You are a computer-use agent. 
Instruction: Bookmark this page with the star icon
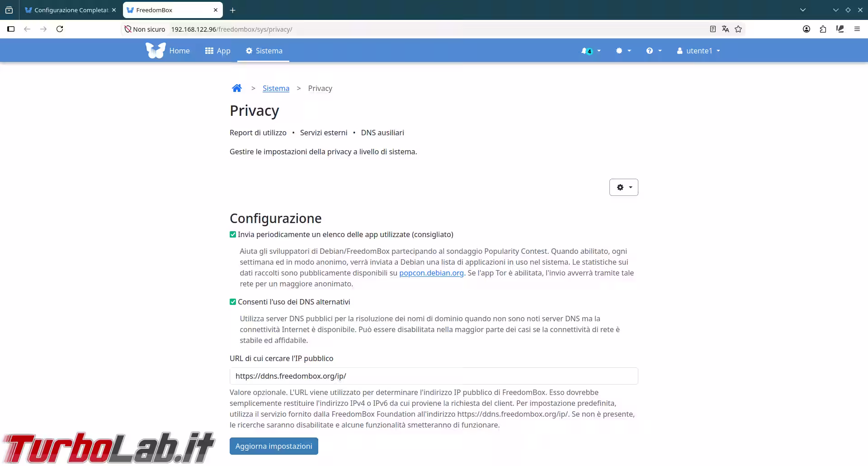(738, 29)
